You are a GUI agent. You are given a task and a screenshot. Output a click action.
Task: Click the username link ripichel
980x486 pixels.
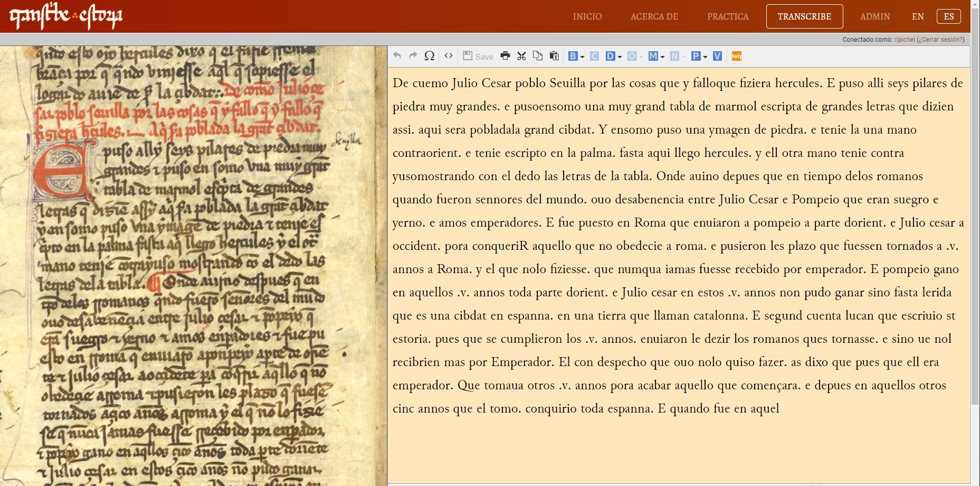click(905, 40)
